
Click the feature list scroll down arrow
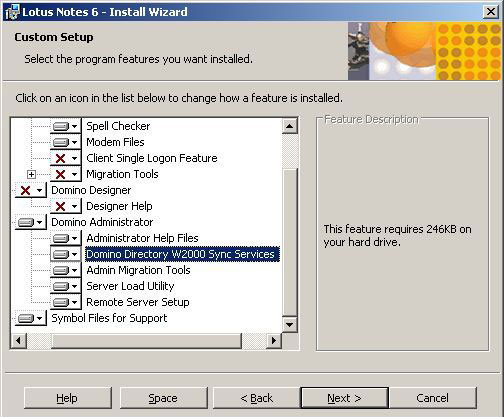tap(289, 324)
